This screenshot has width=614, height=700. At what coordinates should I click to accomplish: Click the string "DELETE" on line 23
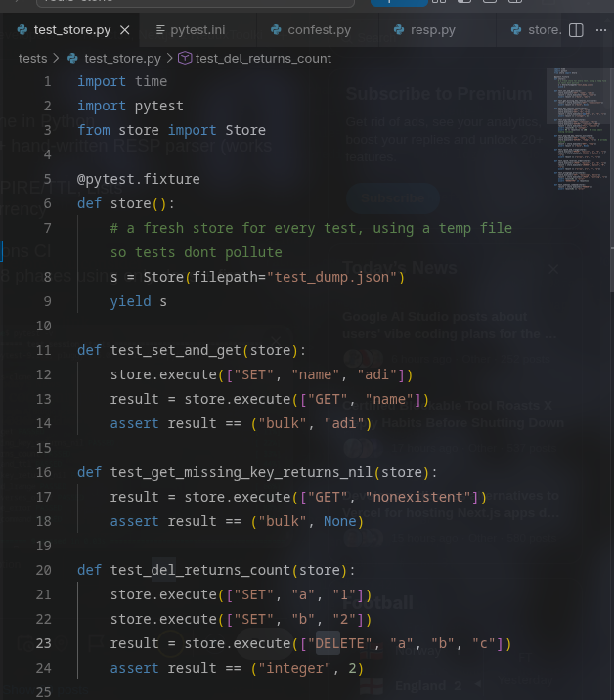pos(340,643)
